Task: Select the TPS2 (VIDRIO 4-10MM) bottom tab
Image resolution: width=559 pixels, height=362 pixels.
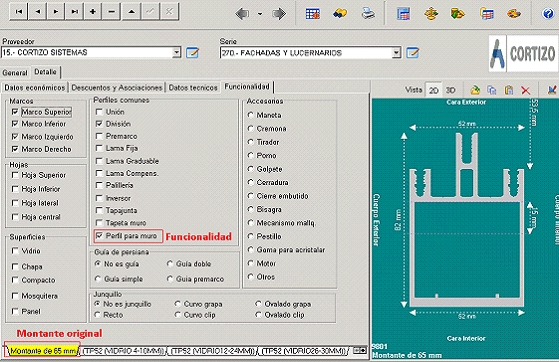Action: 123,351
